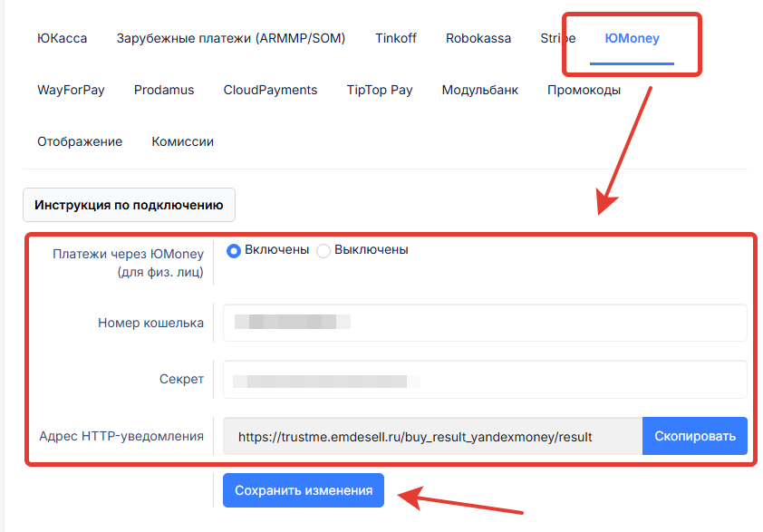Select the HTTP notification URL field
The image size is (763, 532).
[x=432, y=436]
